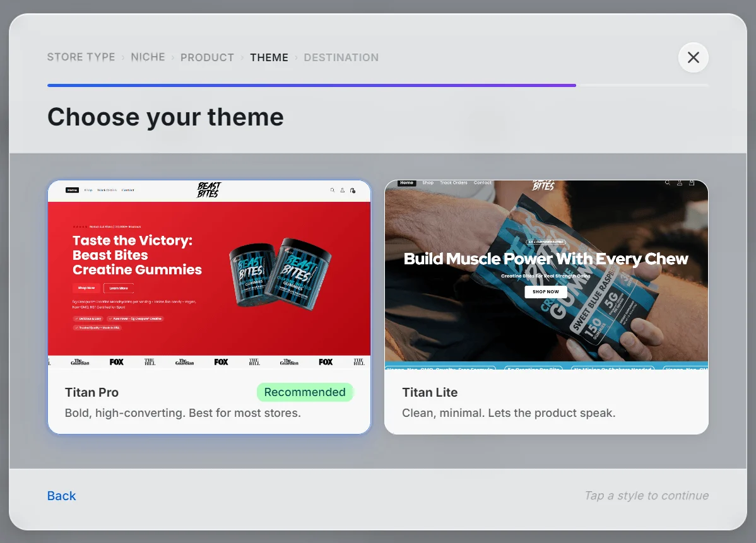Click 'Bold, high-converting. Best for most stores.' text
This screenshot has height=543, width=756.
(183, 413)
